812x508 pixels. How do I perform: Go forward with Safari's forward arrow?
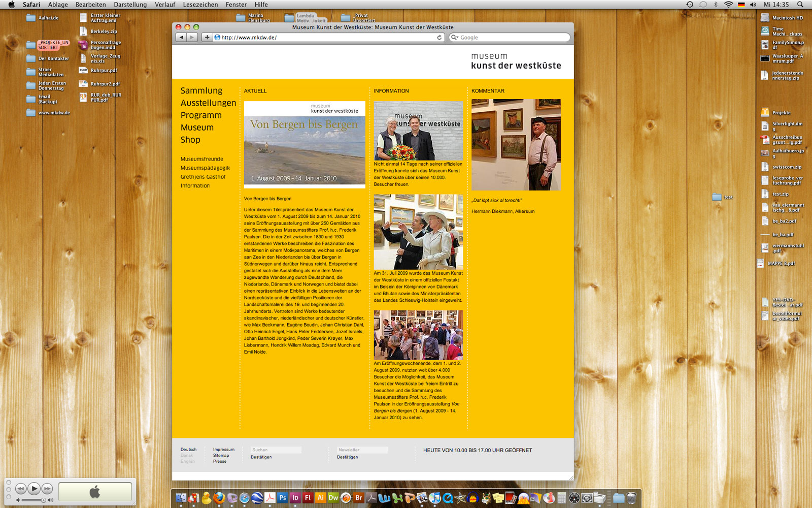click(x=192, y=37)
